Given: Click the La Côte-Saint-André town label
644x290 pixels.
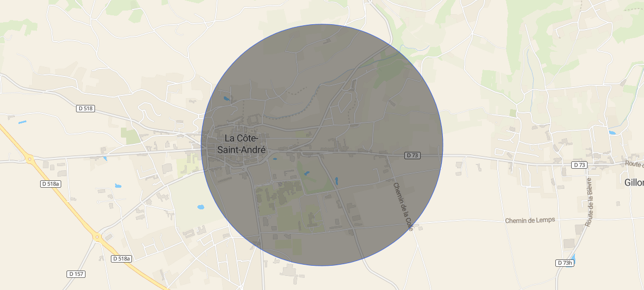Looking at the screenshot, I should pos(240,143).
